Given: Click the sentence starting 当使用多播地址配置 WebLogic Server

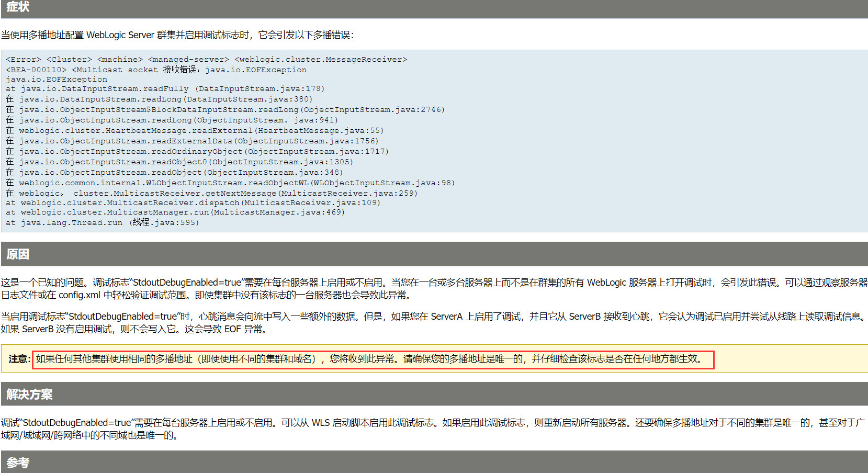Looking at the screenshot, I should coord(177,35).
